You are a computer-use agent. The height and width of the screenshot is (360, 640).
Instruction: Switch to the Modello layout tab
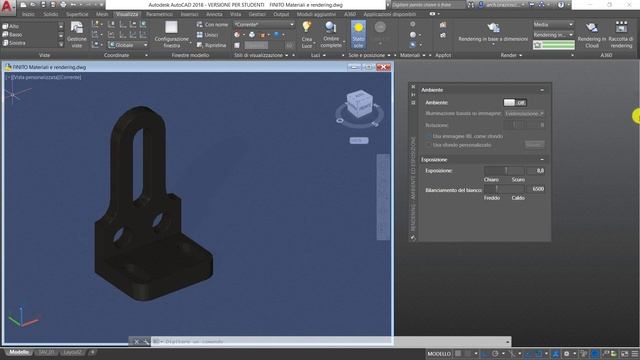tap(19, 352)
